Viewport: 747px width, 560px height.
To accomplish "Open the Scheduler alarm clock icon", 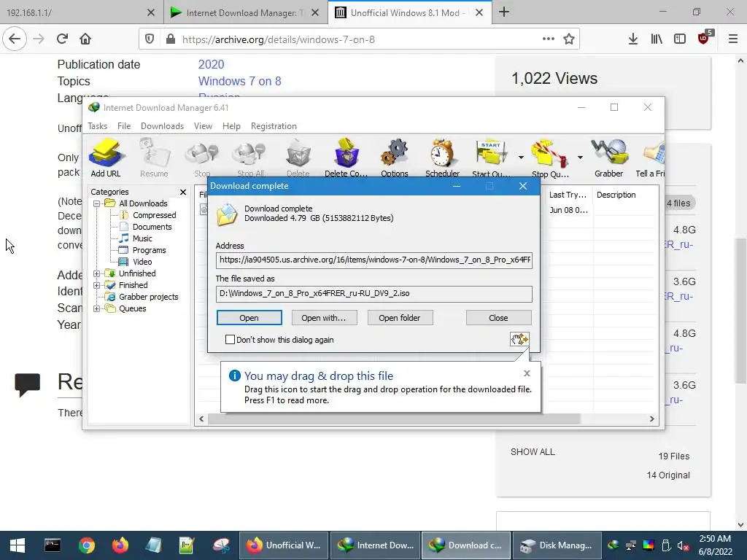I will (x=442, y=157).
